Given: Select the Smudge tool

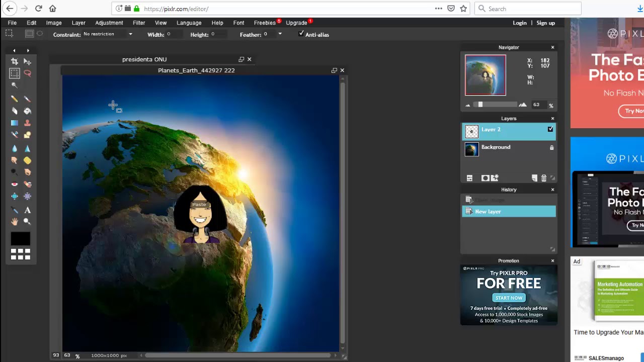Looking at the screenshot, I should click(14, 160).
